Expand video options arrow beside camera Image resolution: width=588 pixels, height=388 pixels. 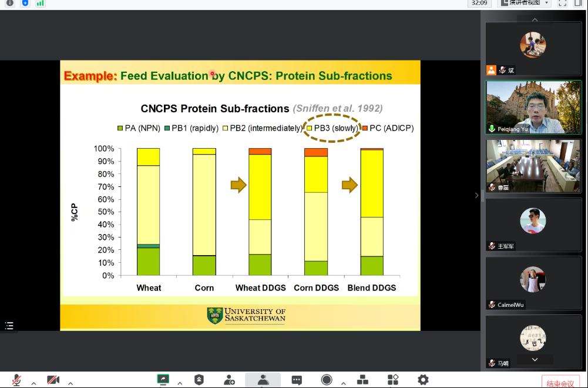(x=70, y=383)
